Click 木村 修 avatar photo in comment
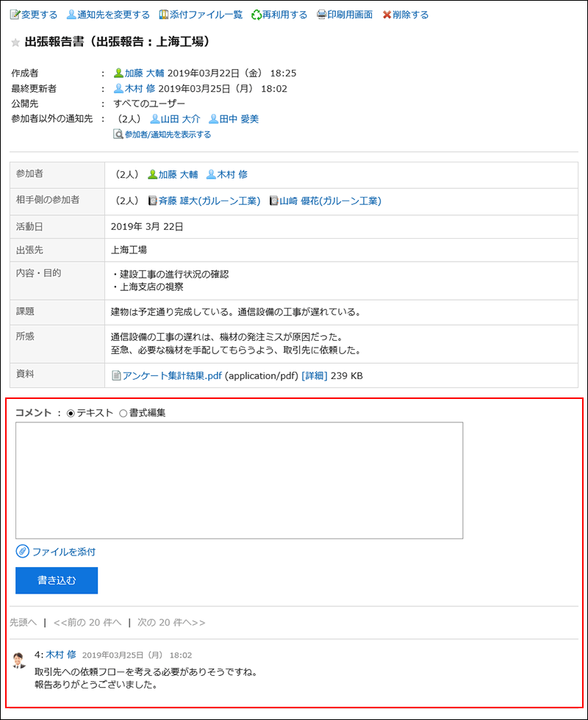Viewport: 588px width, 720px height. pos(19,660)
